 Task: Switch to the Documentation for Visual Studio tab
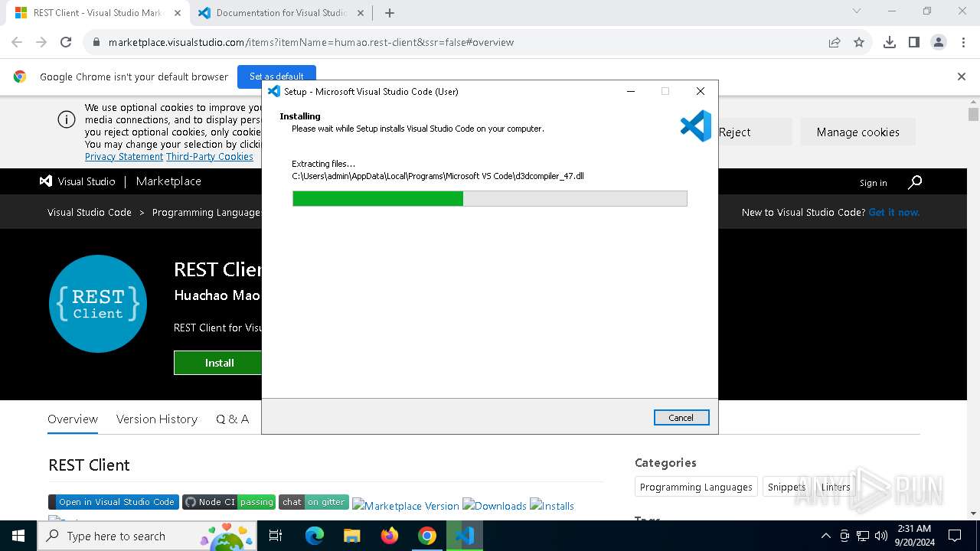click(282, 13)
